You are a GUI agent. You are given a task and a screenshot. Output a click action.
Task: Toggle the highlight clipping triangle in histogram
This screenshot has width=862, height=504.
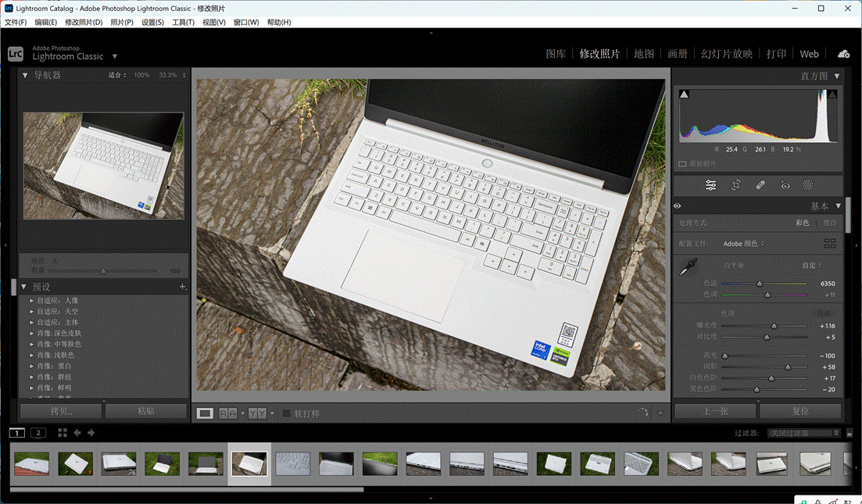tap(832, 94)
